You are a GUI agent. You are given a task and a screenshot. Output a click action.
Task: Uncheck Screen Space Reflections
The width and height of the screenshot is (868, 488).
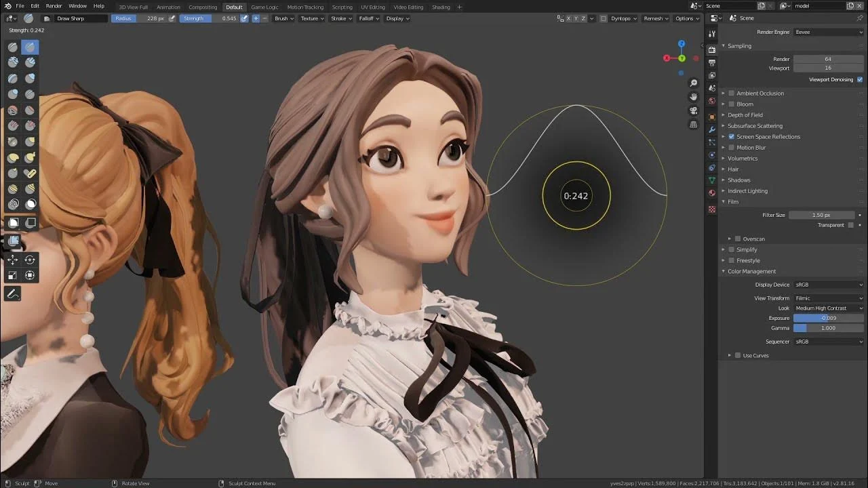pyautogui.click(x=731, y=137)
